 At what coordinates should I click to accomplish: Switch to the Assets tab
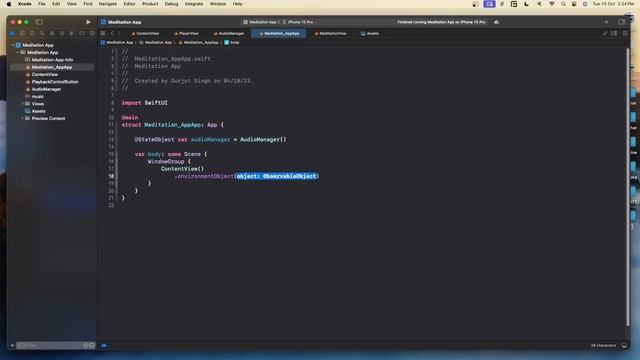coord(370,33)
